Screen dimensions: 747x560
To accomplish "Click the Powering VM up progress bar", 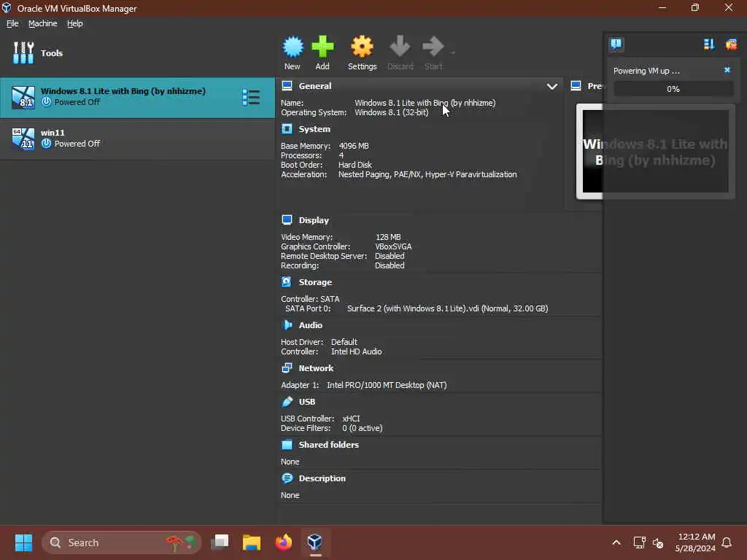I will click(673, 89).
